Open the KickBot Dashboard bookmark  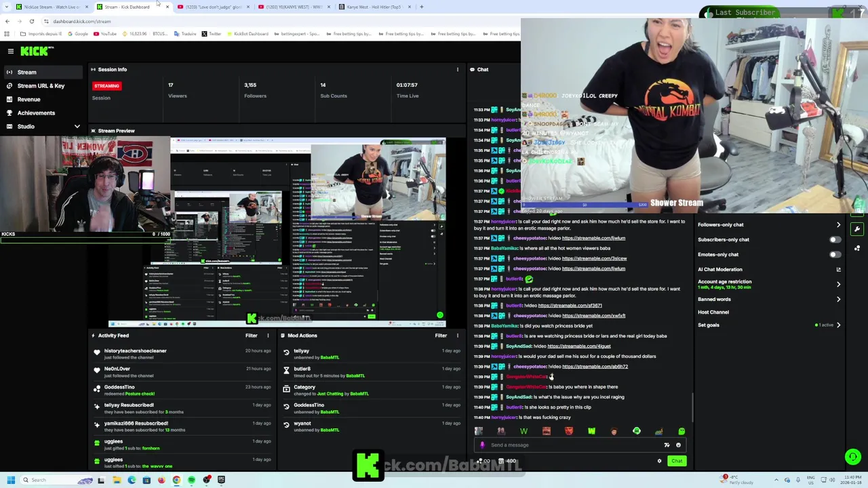point(247,33)
